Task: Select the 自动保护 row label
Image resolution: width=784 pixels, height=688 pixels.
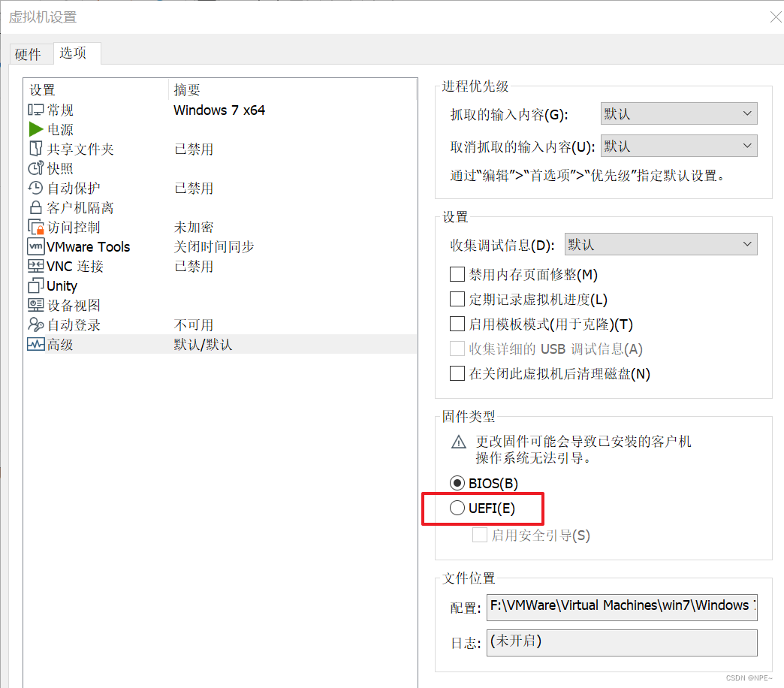Action: pos(74,188)
